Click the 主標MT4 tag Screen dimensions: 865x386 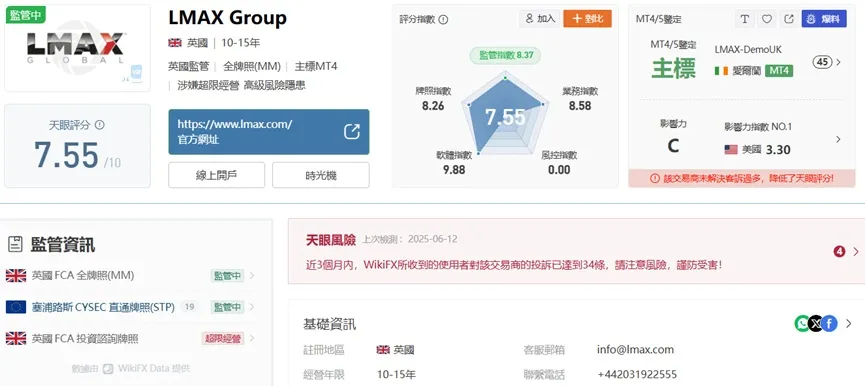316,67
